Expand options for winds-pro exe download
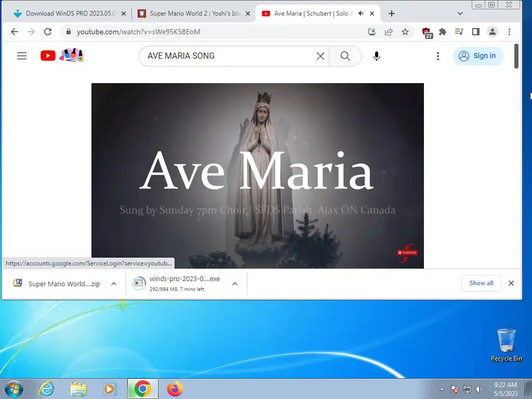 pyautogui.click(x=235, y=284)
